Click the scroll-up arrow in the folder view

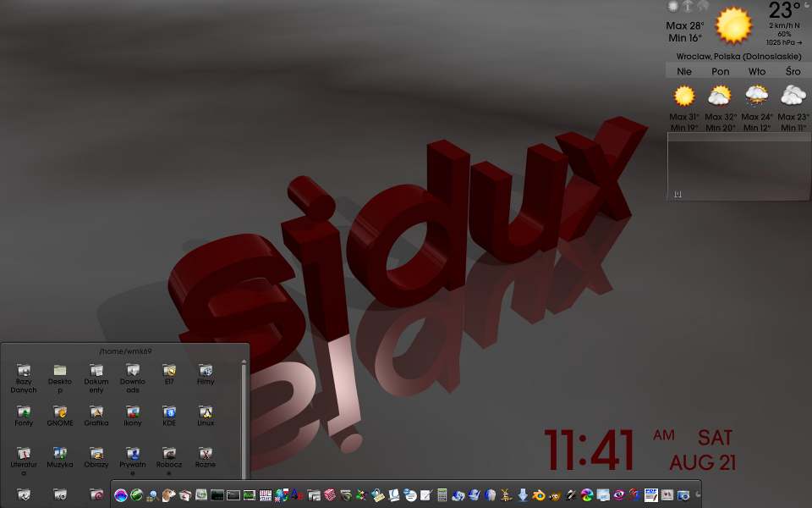tap(244, 362)
